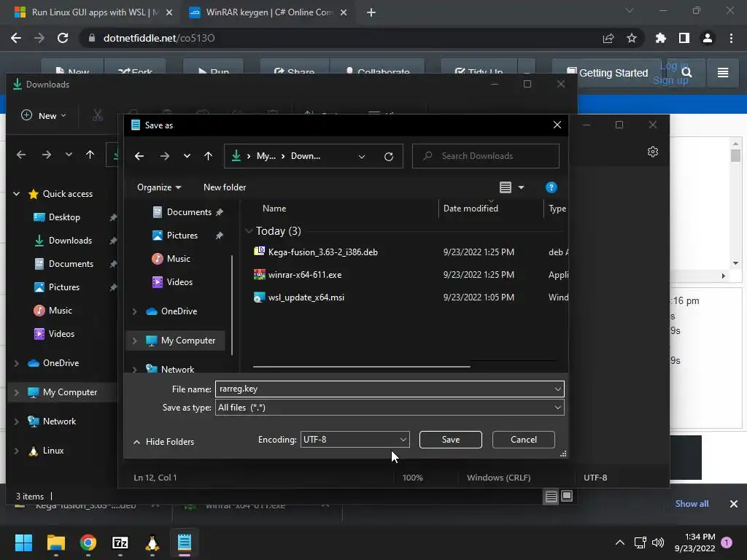Viewport: 747px width, 560px height.
Task: Click New folder in Save as dialog
Action: pyautogui.click(x=225, y=187)
